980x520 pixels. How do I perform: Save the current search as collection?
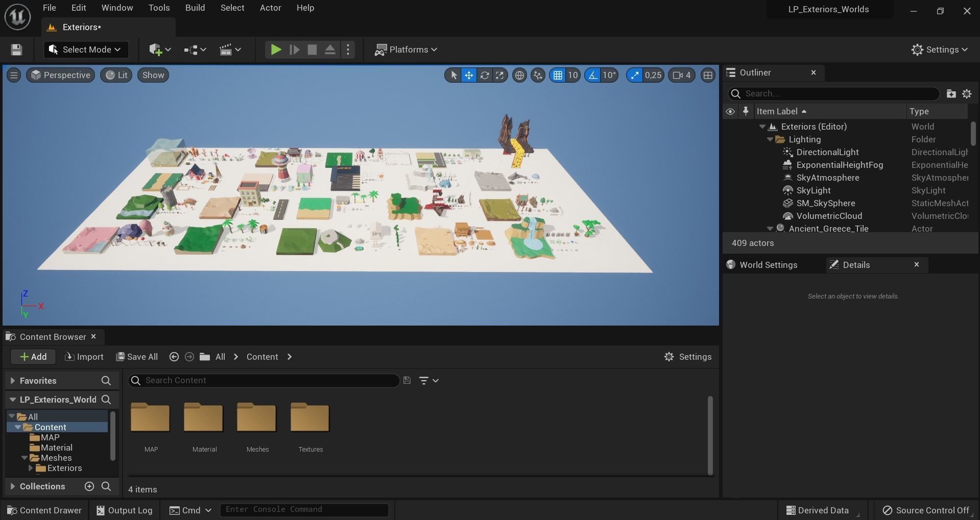click(x=407, y=380)
